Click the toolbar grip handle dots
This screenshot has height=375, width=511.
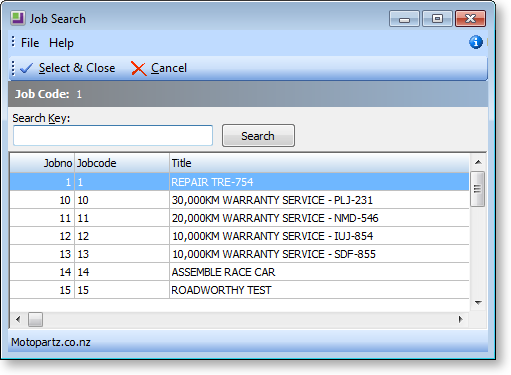pyautogui.click(x=13, y=68)
